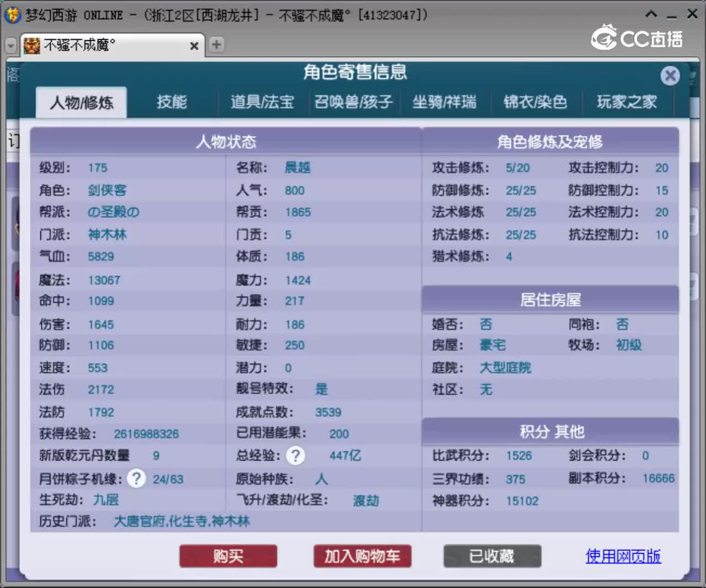Click 已用潜能果 value 200
The width and height of the screenshot is (706, 588).
point(339,434)
